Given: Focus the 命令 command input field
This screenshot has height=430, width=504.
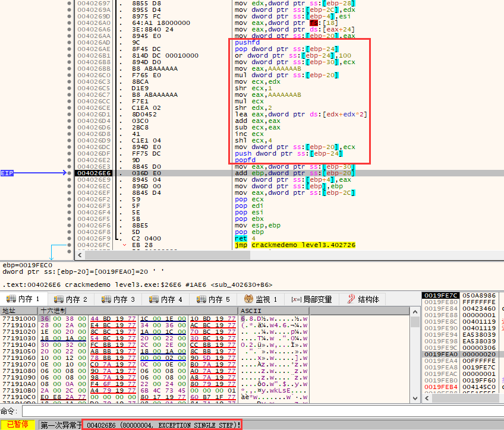Looking at the screenshot, I should coord(262,411).
